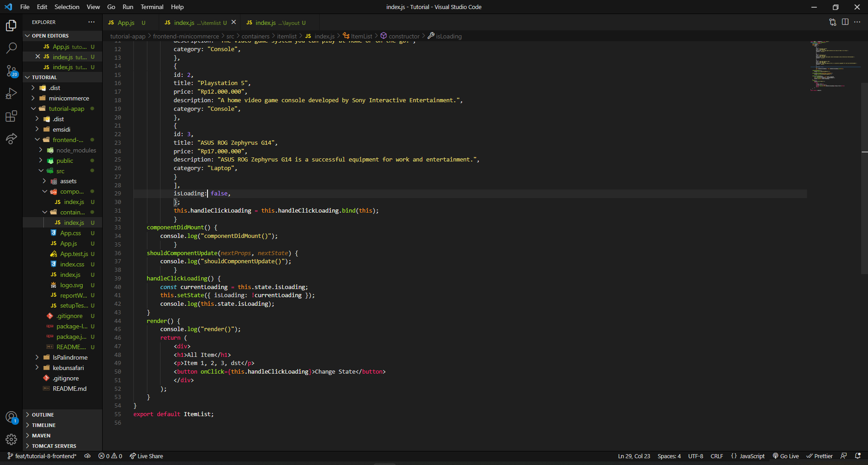The height and width of the screenshot is (465, 868).
Task: Open the Extensions view
Action: (x=11, y=116)
